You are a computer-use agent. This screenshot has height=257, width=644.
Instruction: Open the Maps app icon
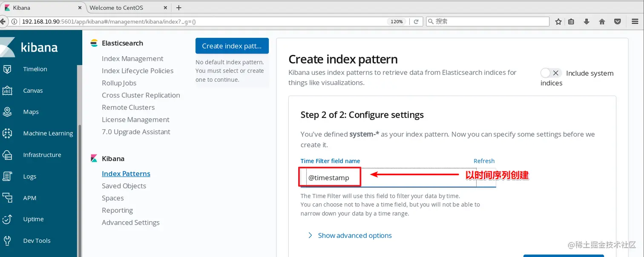(7, 112)
